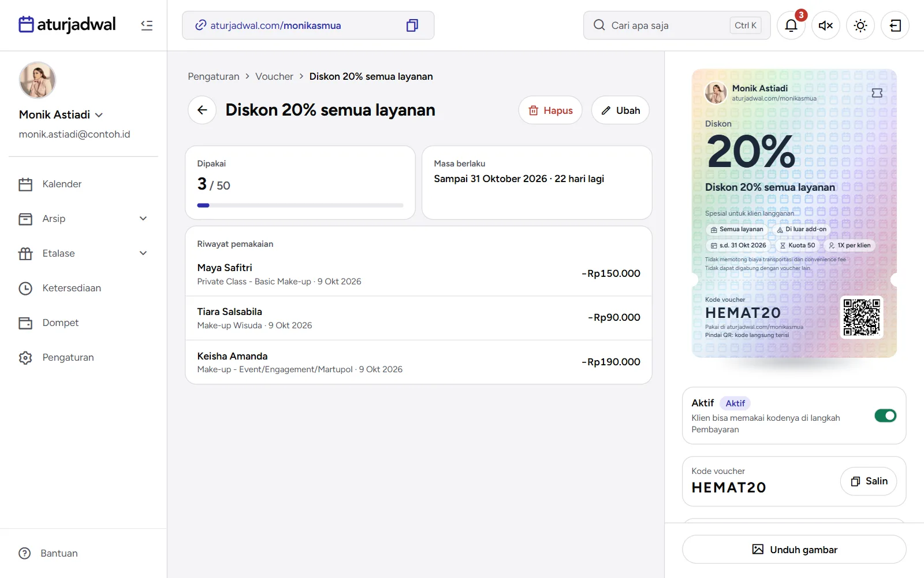The image size is (924, 578).
Task: Expand the Arsip submenu chevron
Action: (143, 218)
